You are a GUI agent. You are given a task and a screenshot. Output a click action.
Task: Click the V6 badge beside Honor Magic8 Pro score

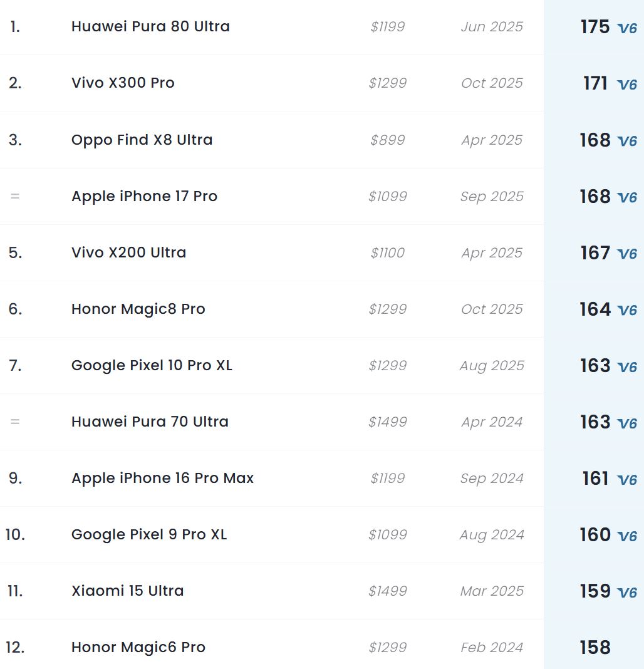click(626, 310)
